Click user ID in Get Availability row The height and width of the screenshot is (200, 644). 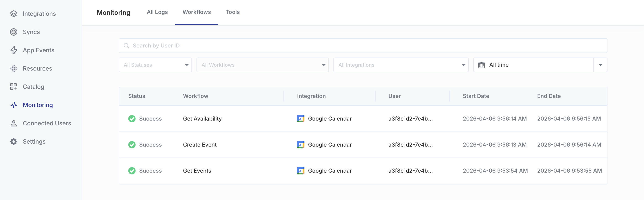pyautogui.click(x=411, y=119)
